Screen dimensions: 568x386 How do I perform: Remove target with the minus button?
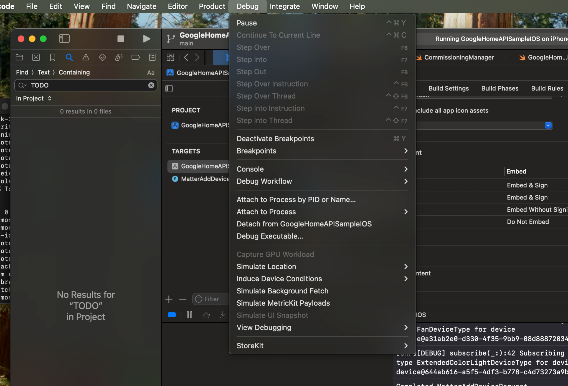pyautogui.click(x=183, y=299)
